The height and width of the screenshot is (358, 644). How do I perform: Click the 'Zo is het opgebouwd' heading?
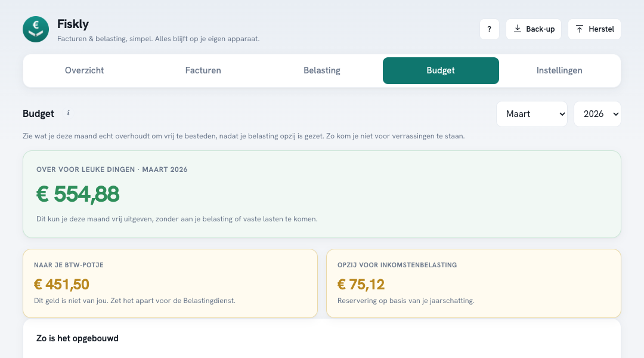pyautogui.click(x=77, y=338)
